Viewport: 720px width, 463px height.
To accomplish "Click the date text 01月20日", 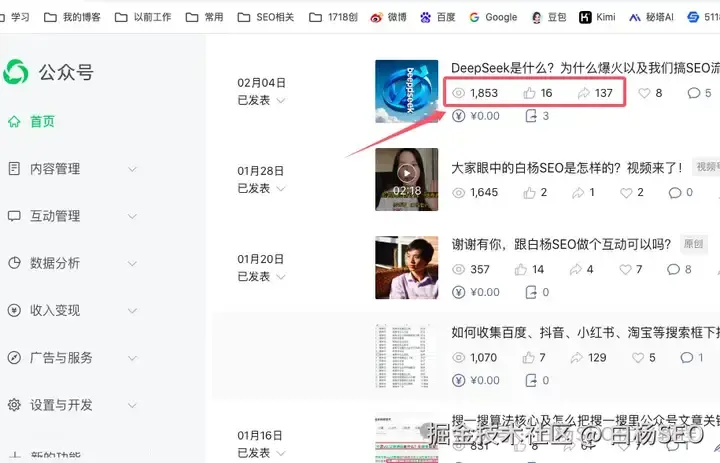I will (260, 259).
